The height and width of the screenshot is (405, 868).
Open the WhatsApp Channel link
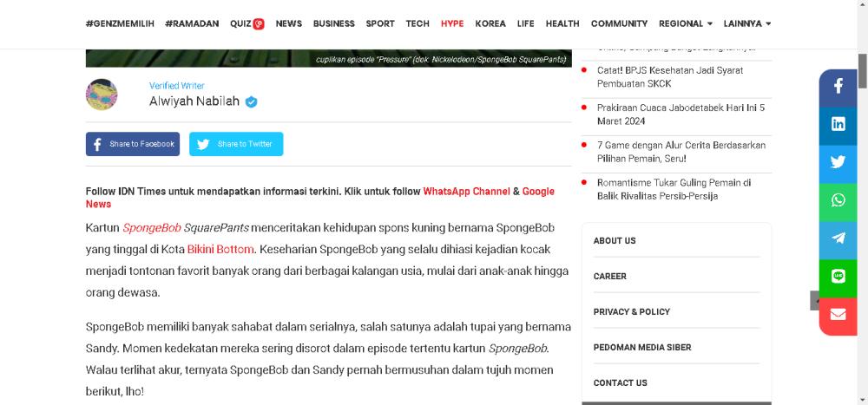[x=467, y=192]
